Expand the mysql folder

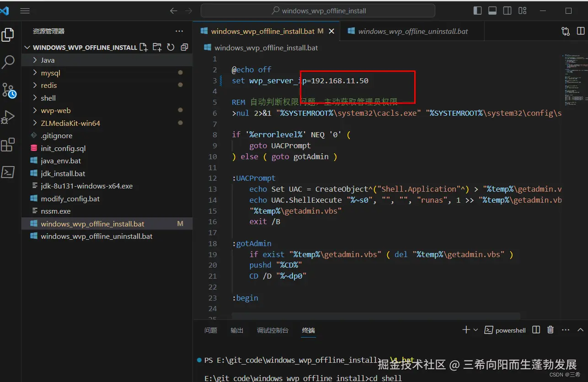107,73
